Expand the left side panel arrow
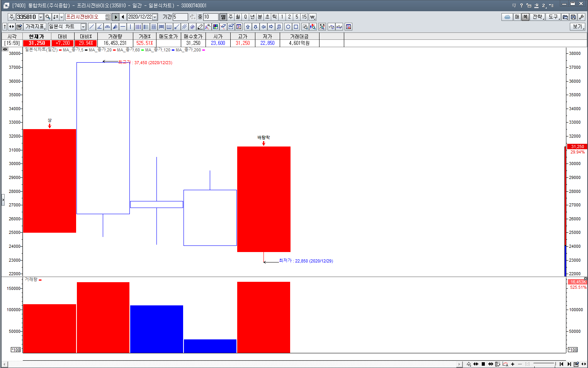The image size is (588, 368). (3, 200)
